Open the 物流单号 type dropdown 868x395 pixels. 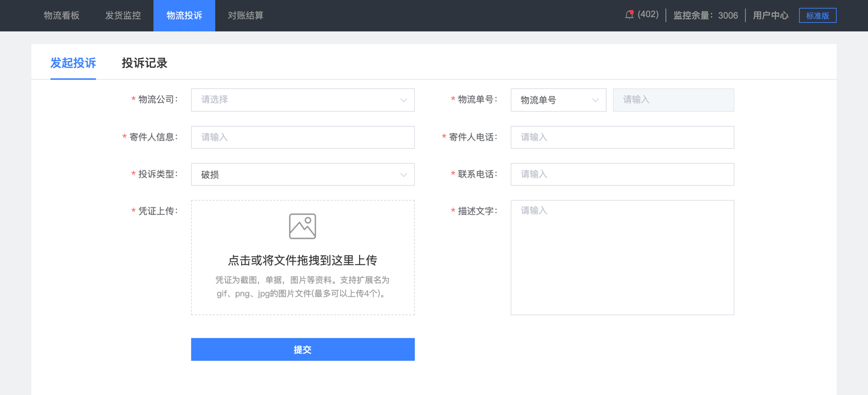tap(558, 100)
